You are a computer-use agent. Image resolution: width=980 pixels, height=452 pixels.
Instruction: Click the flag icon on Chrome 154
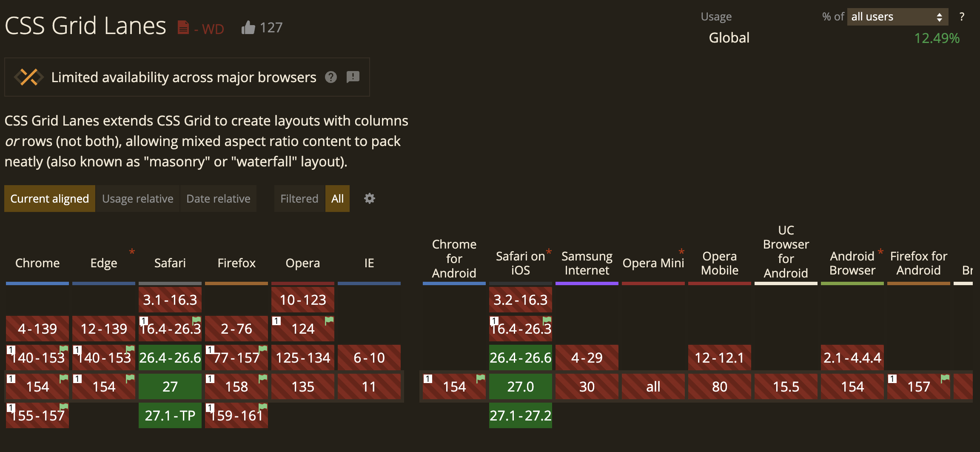click(x=64, y=378)
